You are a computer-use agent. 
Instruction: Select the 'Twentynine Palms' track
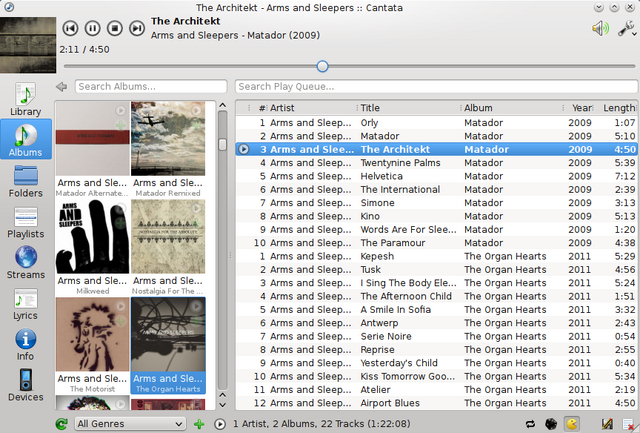436,163
